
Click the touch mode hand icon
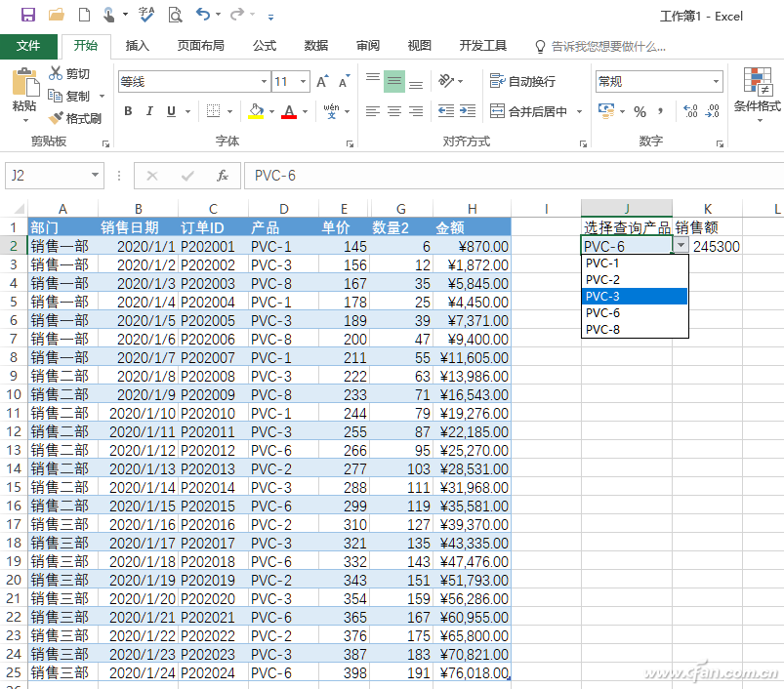point(108,15)
